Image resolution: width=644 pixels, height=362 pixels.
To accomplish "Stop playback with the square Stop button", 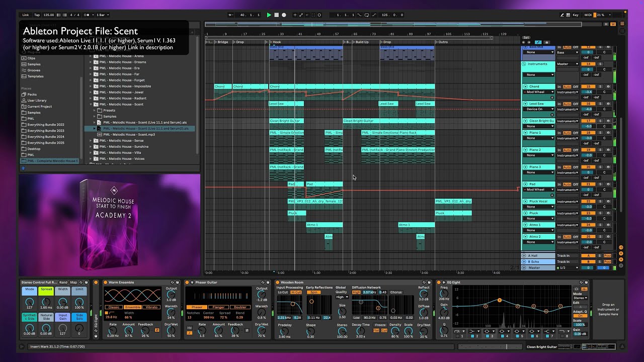I will [x=277, y=15].
